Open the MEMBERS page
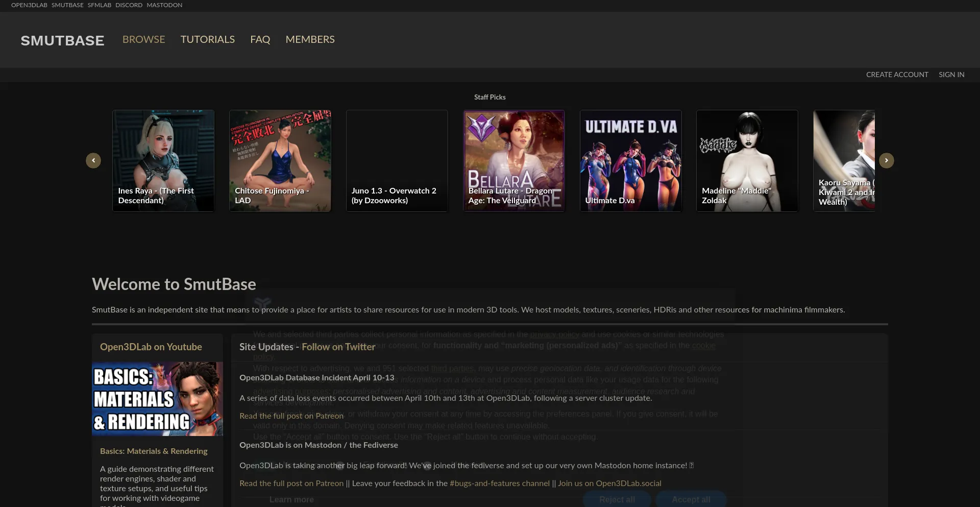Image resolution: width=980 pixels, height=507 pixels. [x=310, y=39]
